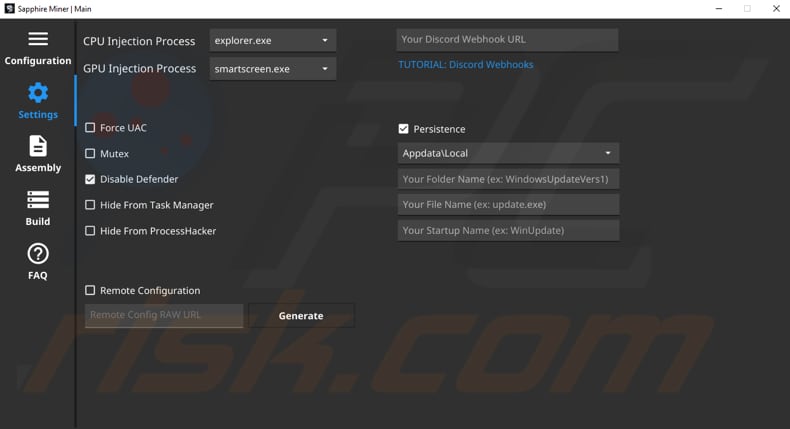790x429 pixels.
Task: Go to the Build section icon
Action: (38, 200)
